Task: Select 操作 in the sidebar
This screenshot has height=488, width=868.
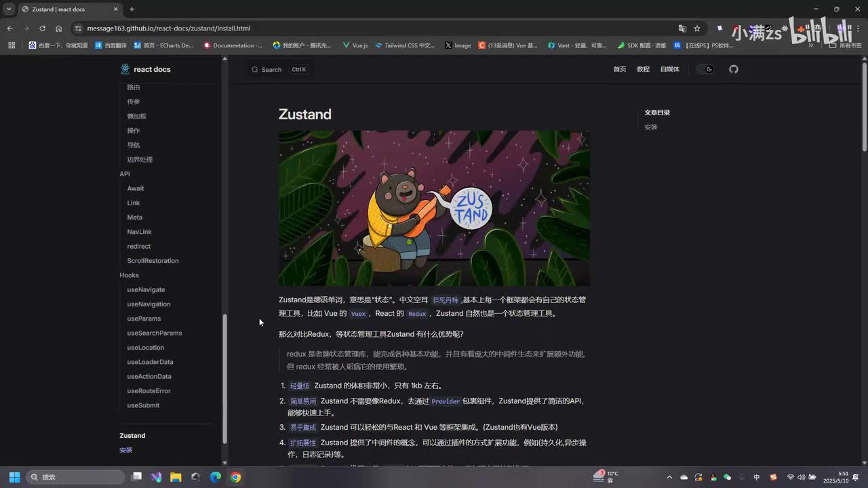Action: coord(134,131)
